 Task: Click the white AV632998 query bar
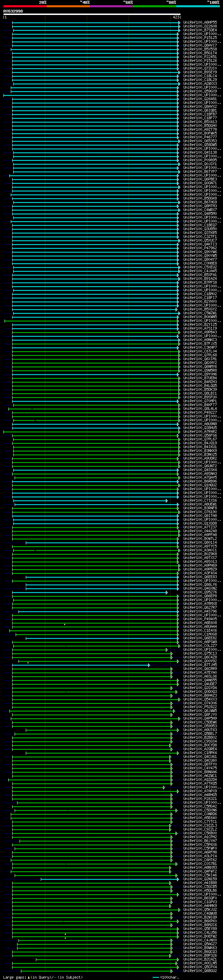click(92, 15)
